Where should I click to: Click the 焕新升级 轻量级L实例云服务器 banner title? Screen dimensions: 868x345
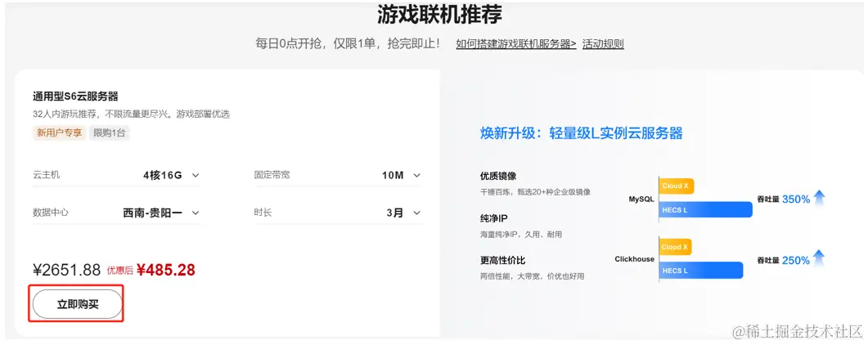point(581,133)
